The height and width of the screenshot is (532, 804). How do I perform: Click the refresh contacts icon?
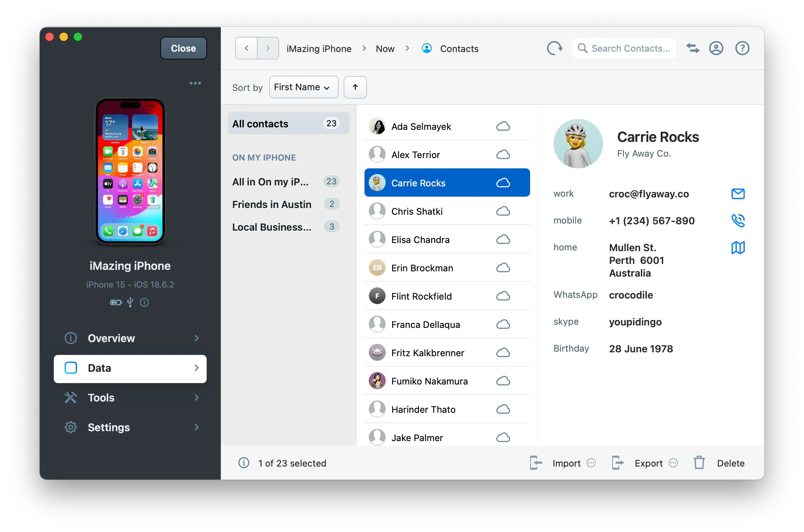[554, 48]
